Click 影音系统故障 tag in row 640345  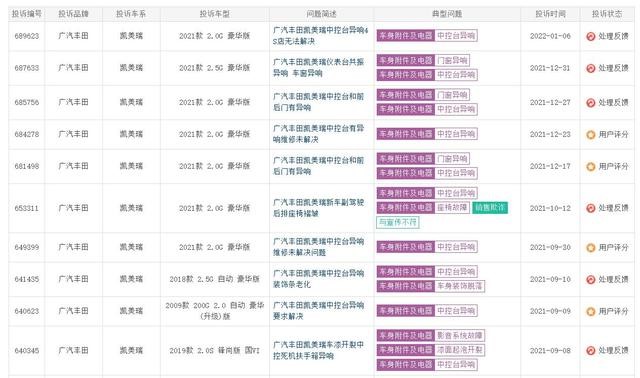(x=460, y=335)
